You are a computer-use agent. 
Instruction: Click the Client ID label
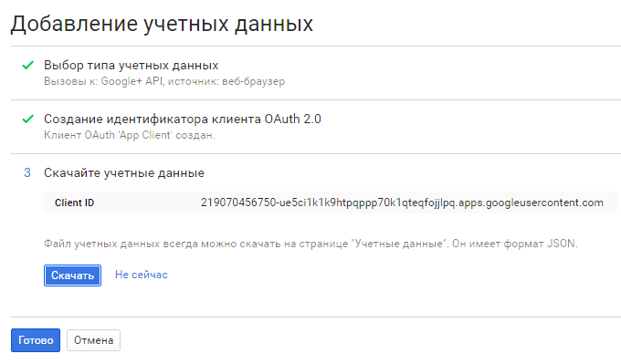[75, 203]
